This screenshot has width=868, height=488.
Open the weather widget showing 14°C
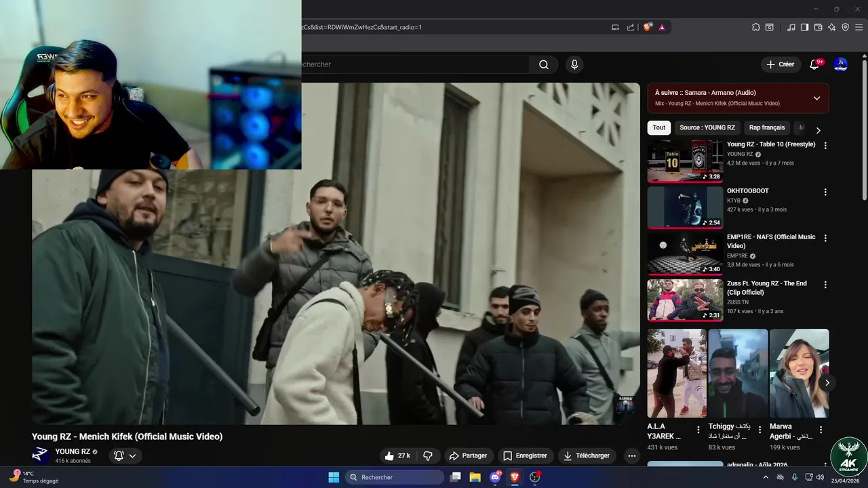35,477
